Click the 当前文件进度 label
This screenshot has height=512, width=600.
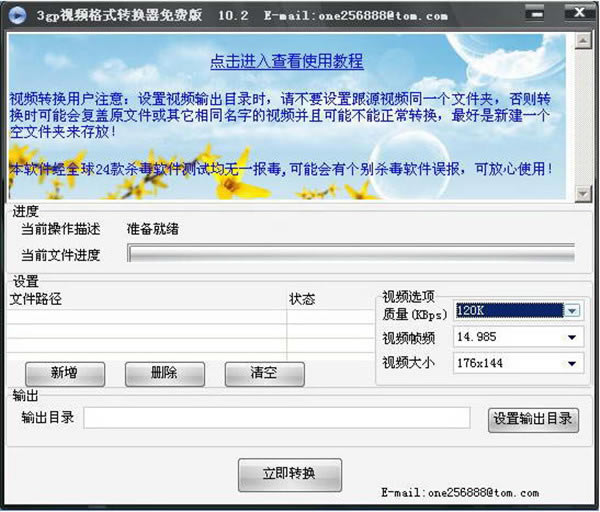click(60, 255)
